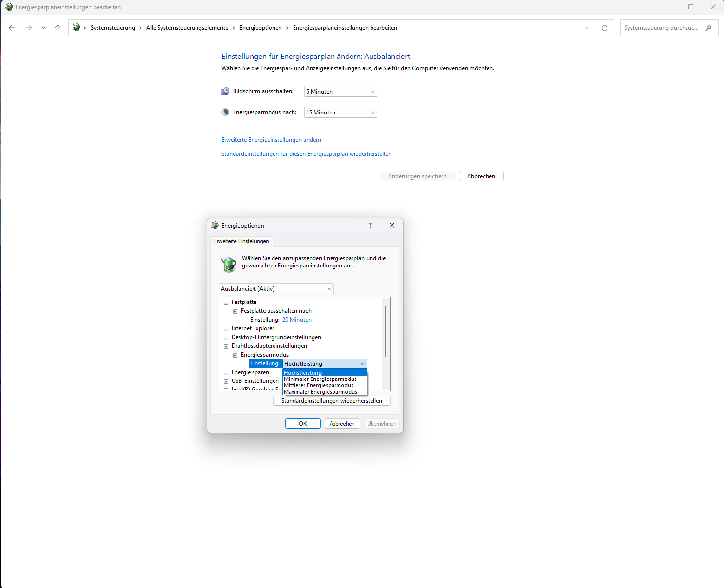Click the Control Panel icon in address bar
724x588 pixels.
coord(77,28)
